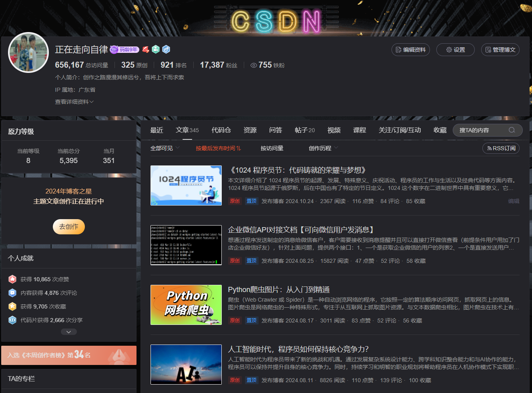Switch to the 帖子 20 tab

tap(305, 130)
